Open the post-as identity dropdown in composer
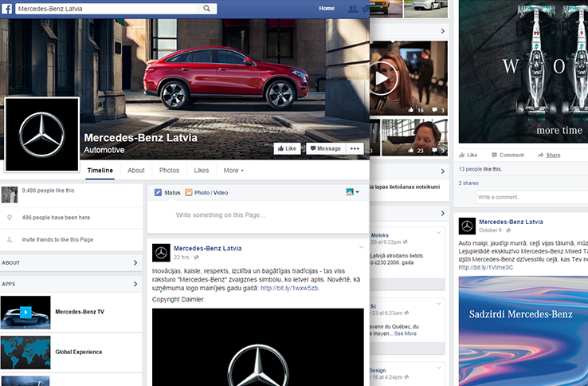This screenshot has width=588, height=386. (x=352, y=192)
